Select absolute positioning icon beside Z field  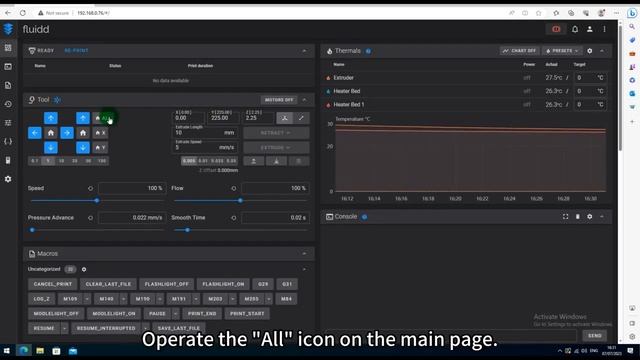point(284,118)
